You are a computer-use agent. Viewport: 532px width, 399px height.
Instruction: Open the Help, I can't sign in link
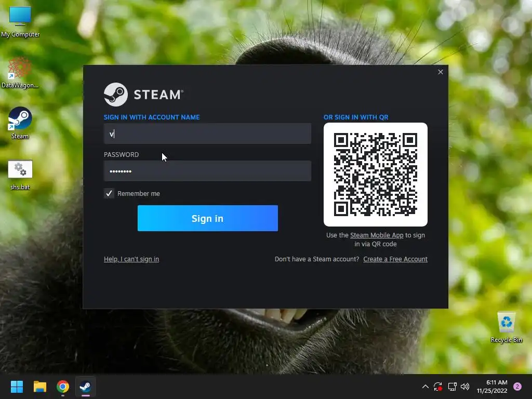coord(131,259)
